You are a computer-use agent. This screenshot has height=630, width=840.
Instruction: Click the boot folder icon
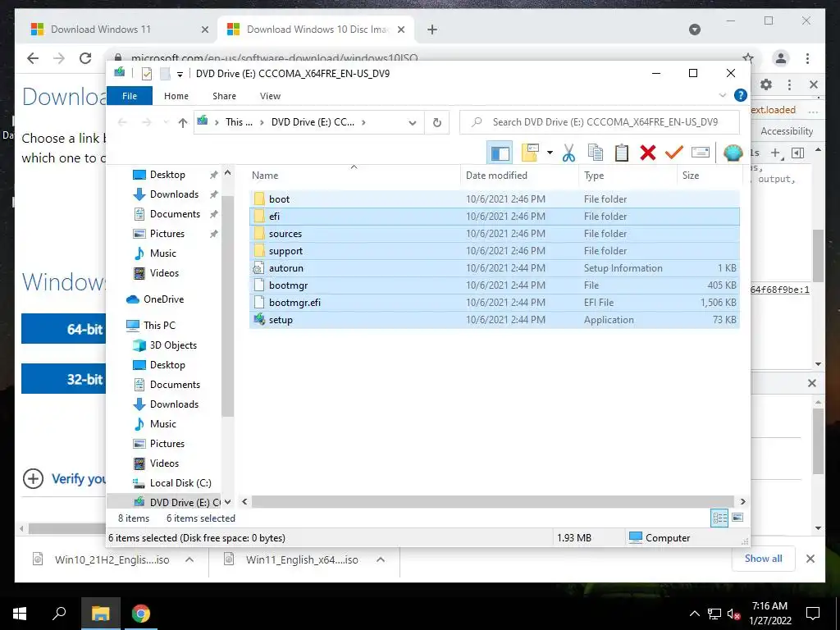coord(259,199)
